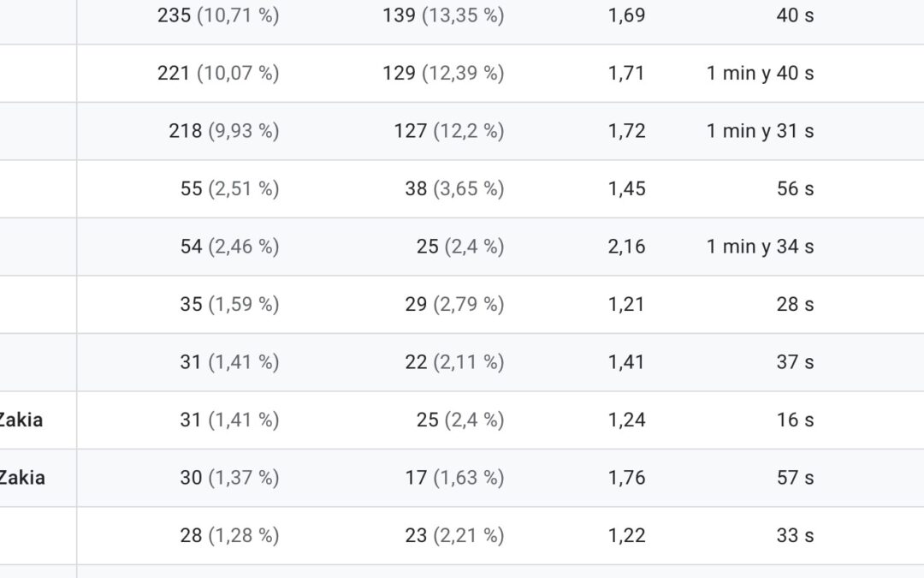The width and height of the screenshot is (924, 578).
Task: Click the 1,69 cell
Action: click(x=626, y=15)
